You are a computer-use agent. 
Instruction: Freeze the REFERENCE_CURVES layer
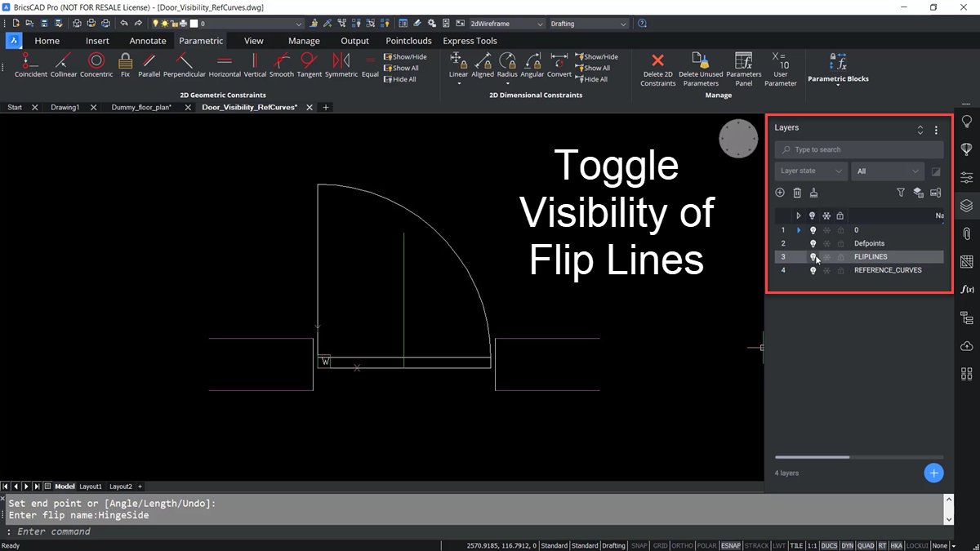pos(826,270)
